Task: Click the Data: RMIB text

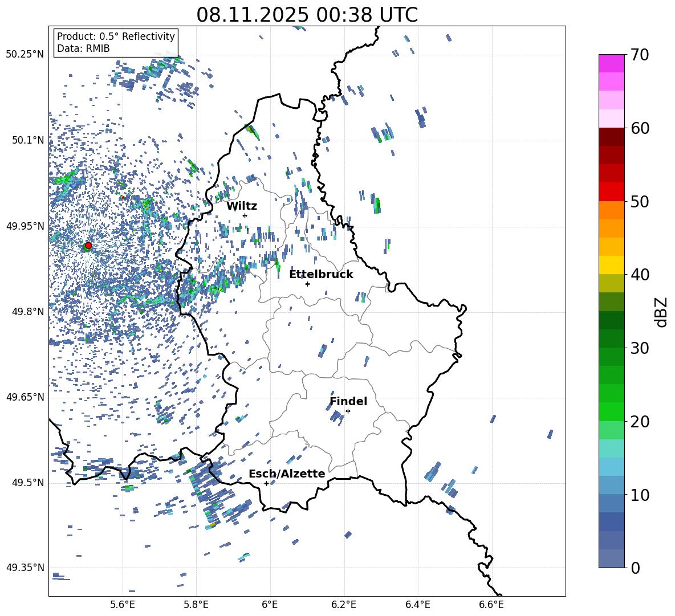Action: [x=83, y=48]
